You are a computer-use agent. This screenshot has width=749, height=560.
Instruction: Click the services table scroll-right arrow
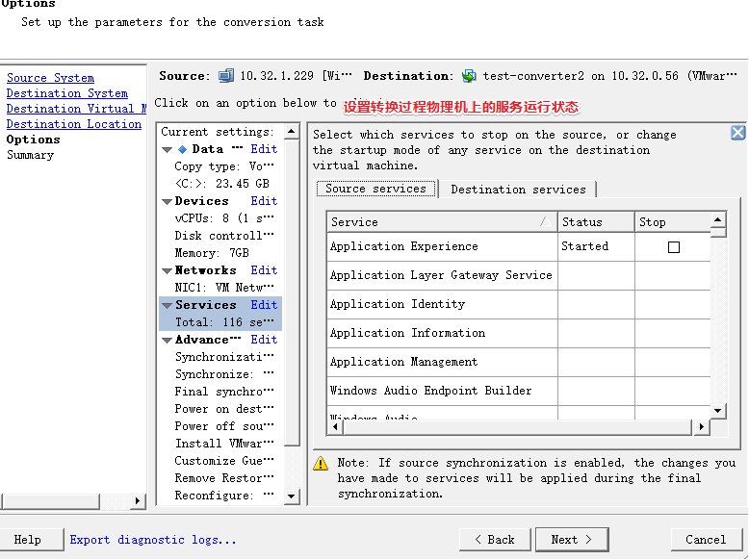701,426
